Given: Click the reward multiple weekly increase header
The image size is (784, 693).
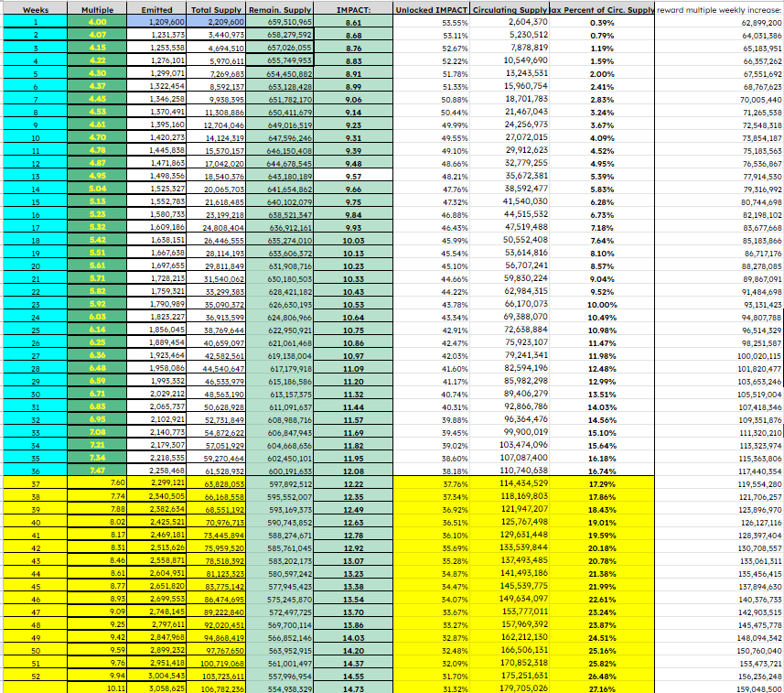Looking at the screenshot, I should pos(719,8).
